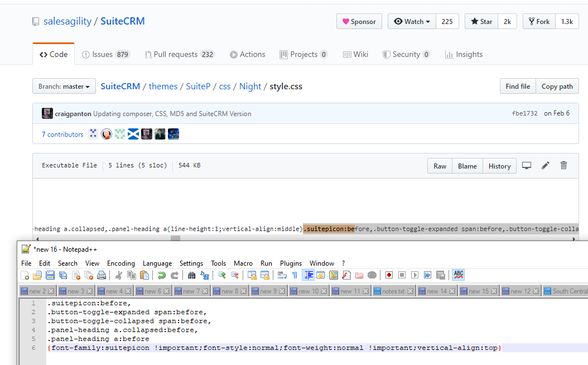Open the salesagility owner link
The image size is (588, 365).
tap(68, 21)
